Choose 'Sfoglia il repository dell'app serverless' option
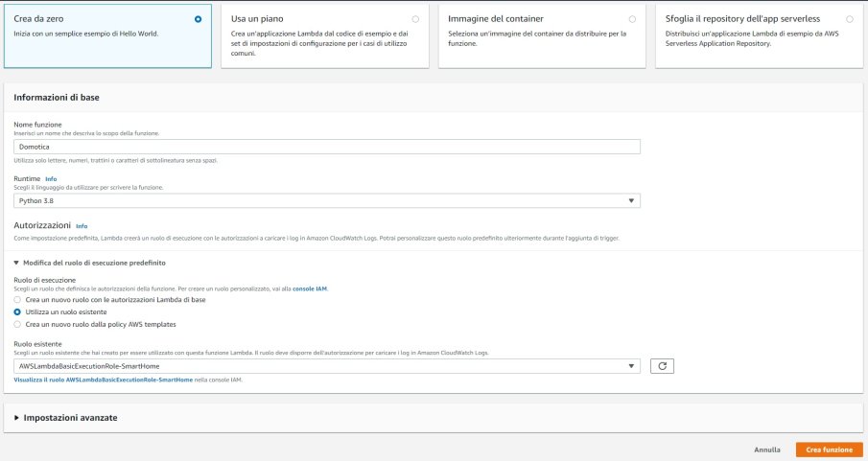Viewport: 868px width, 461px height. [x=849, y=19]
